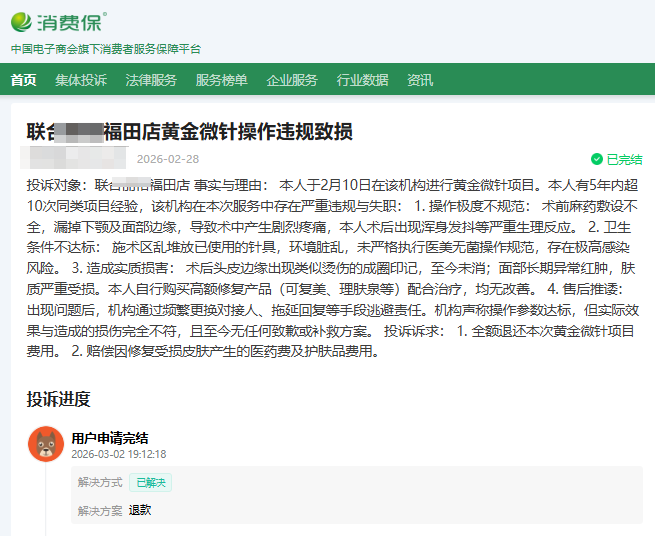The image size is (655, 536).
Task: Click the 2026-03-02 19:12:18 timestamp
Action: click(118, 454)
